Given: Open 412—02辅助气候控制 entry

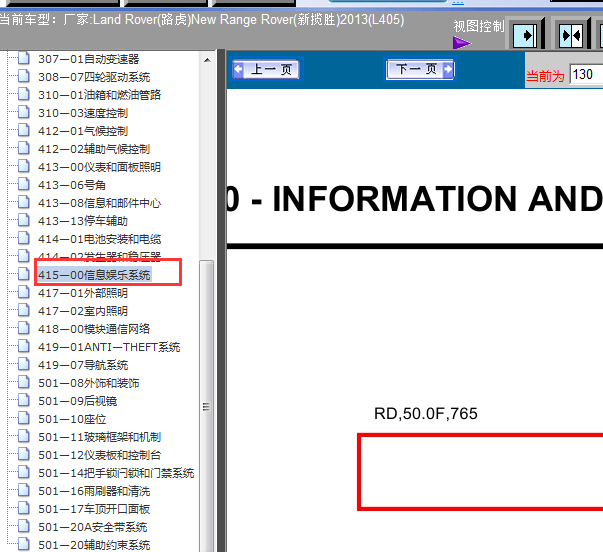Looking at the screenshot, I should [x=94, y=149].
